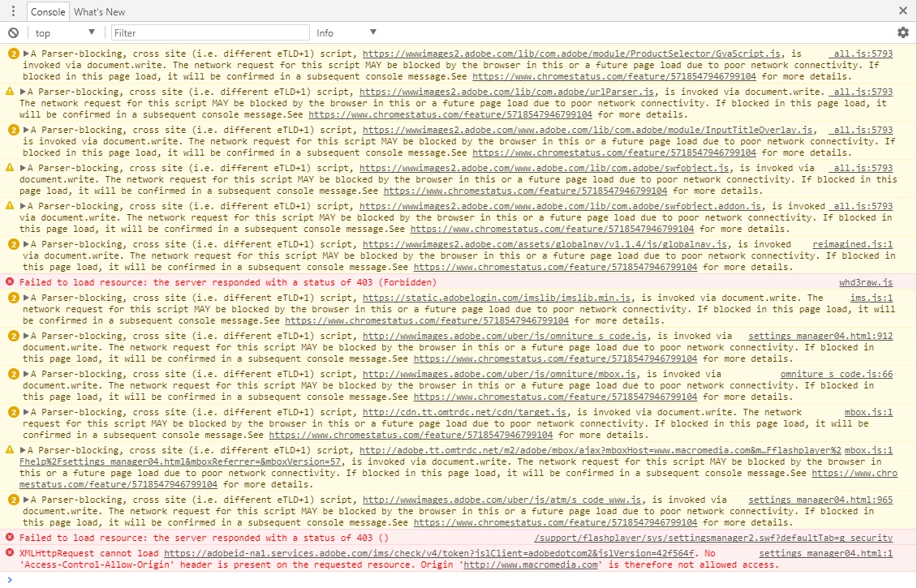917x588 pixels.
Task: Clear the console with the ban icon
Action: (13, 32)
